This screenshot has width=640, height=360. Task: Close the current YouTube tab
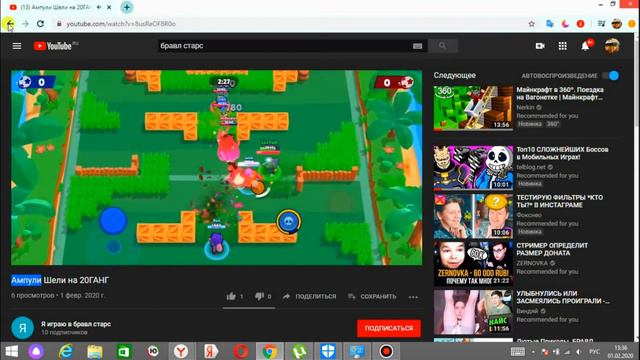click(109, 7)
